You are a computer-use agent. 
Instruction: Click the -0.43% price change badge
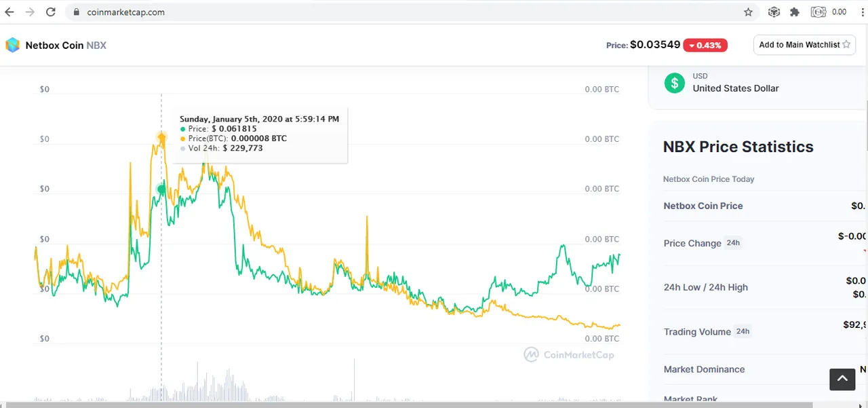[705, 45]
